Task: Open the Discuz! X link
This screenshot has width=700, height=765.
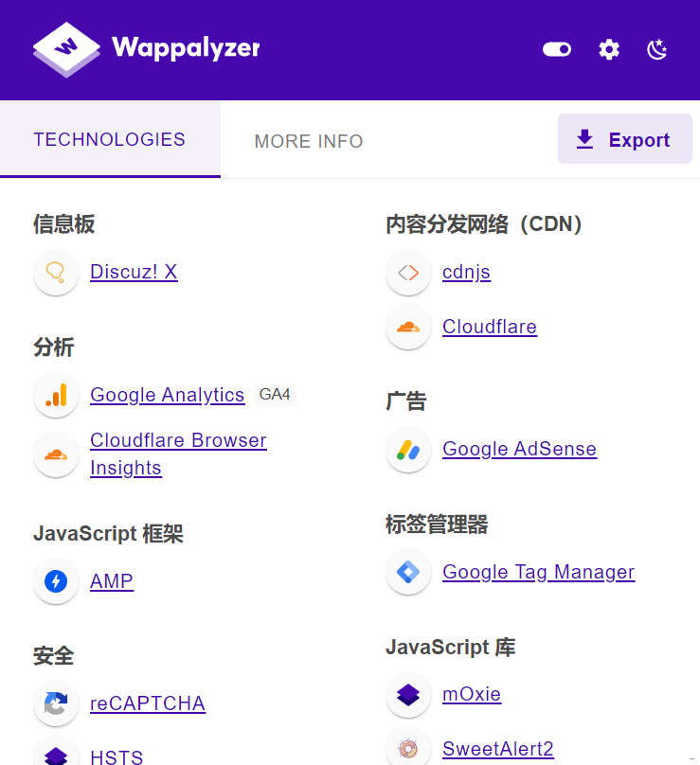Action: 134,272
